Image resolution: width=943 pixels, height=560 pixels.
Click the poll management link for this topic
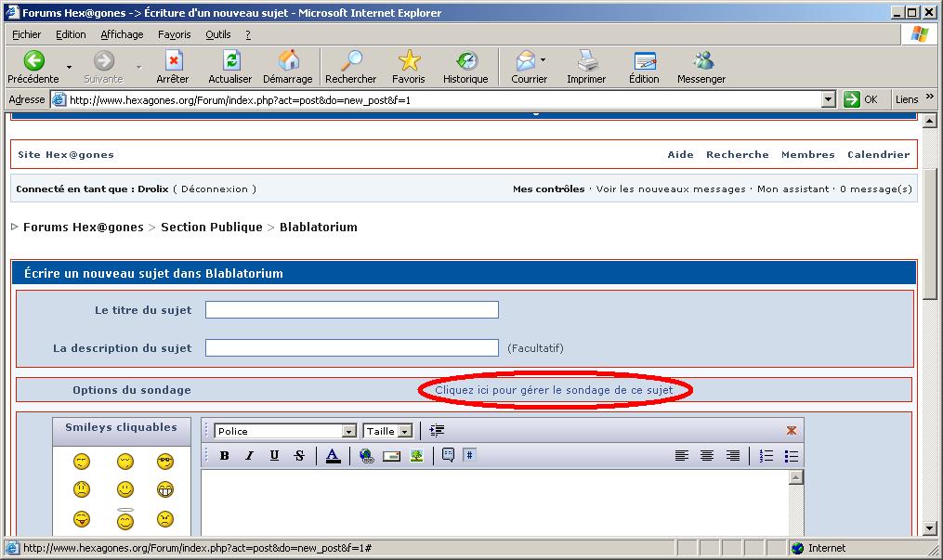point(554,390)
